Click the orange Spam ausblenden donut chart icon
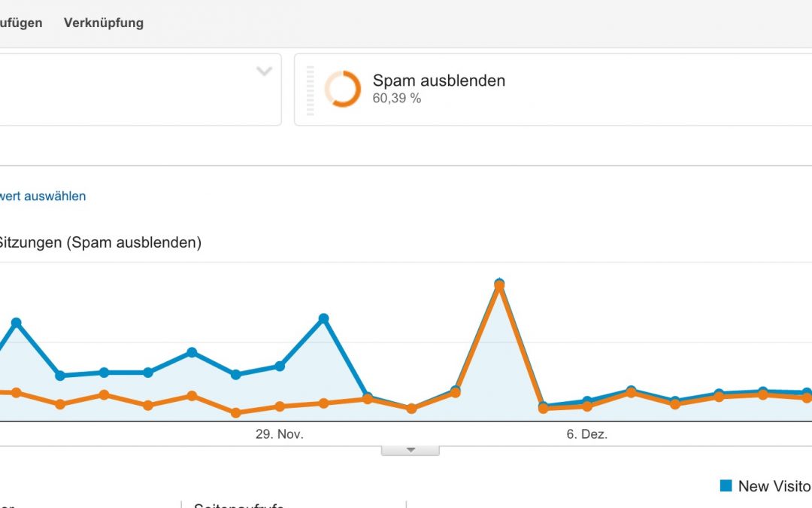 coord(344,88)
